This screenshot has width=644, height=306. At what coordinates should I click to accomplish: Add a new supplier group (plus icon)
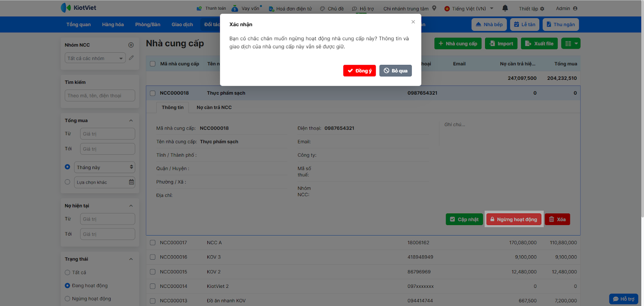point(131,45)
